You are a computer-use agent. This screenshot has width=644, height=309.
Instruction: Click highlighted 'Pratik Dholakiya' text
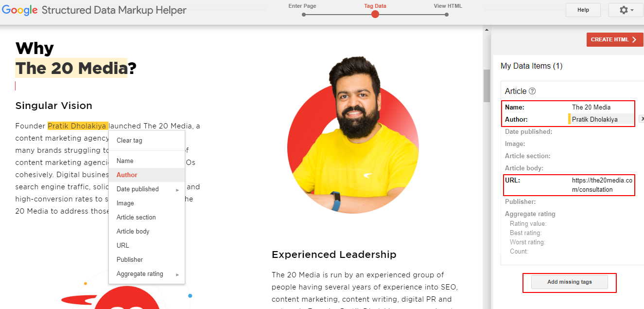pos(78,126)
